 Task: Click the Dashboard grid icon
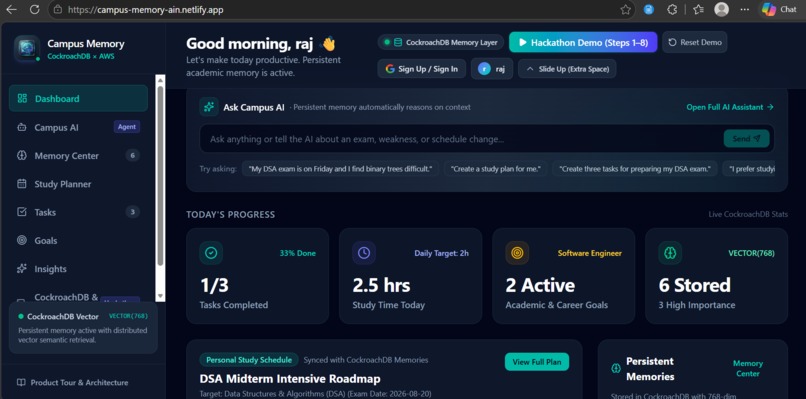pos(22,98)
